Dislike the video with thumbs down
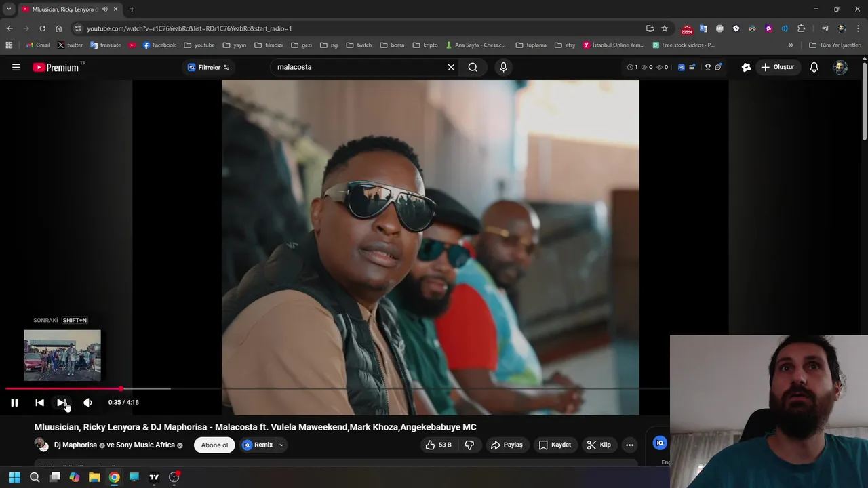 pos(469,445)
